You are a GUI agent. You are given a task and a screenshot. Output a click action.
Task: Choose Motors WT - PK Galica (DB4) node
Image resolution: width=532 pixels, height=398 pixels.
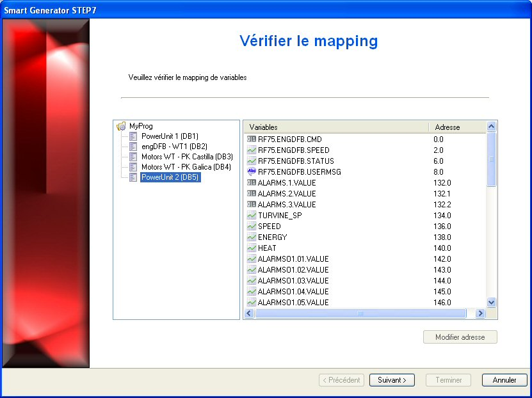[186, 167]
